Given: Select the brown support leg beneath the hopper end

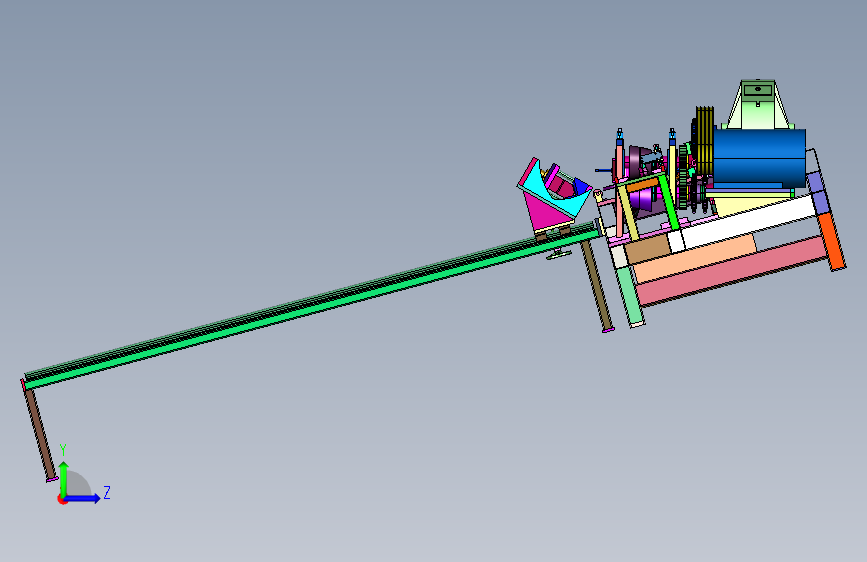Looking at the screenshot, I should 597,287.
